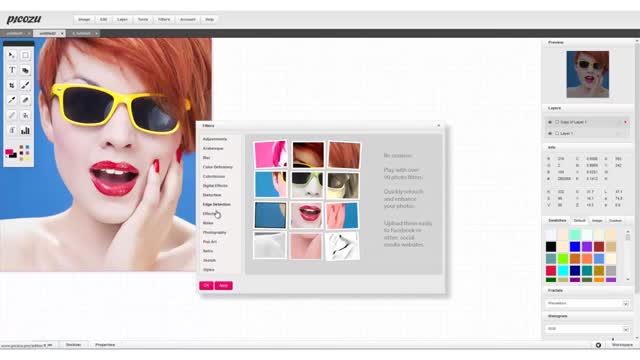Choose the Color Deficiency filter category
The image size is (640, 360).
click(x=218, y=167)
